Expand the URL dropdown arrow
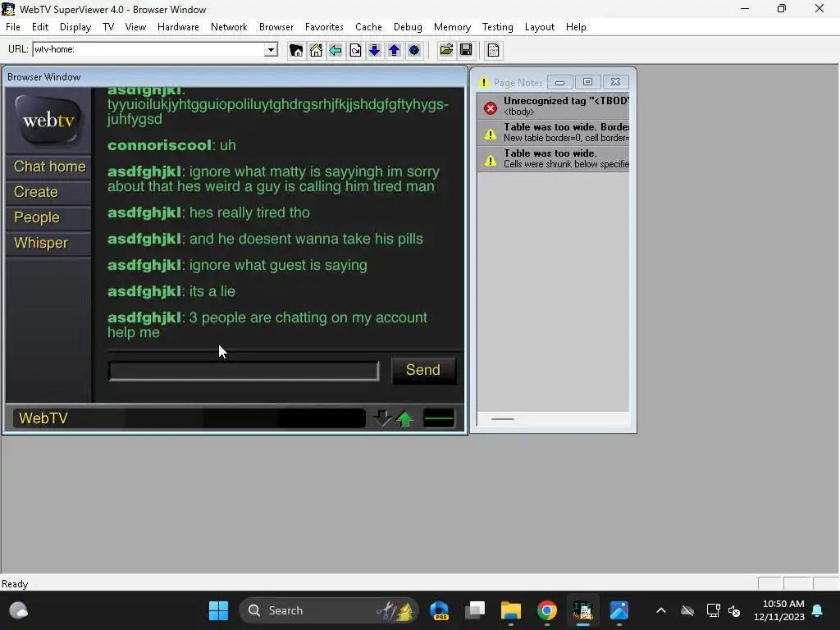Screen dimensions: 840x630 coord(271,50)
